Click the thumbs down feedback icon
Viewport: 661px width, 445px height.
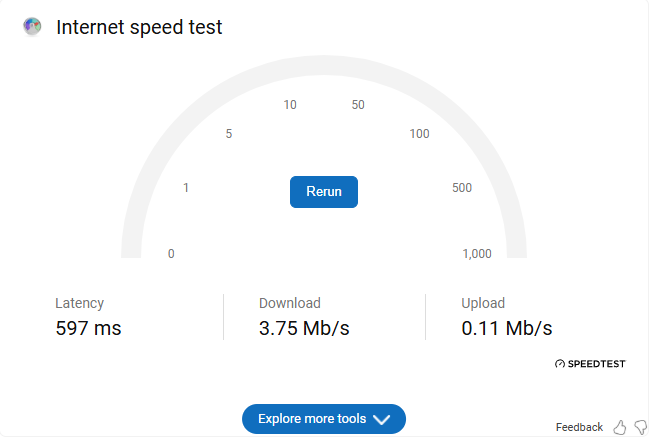[641, 427]
